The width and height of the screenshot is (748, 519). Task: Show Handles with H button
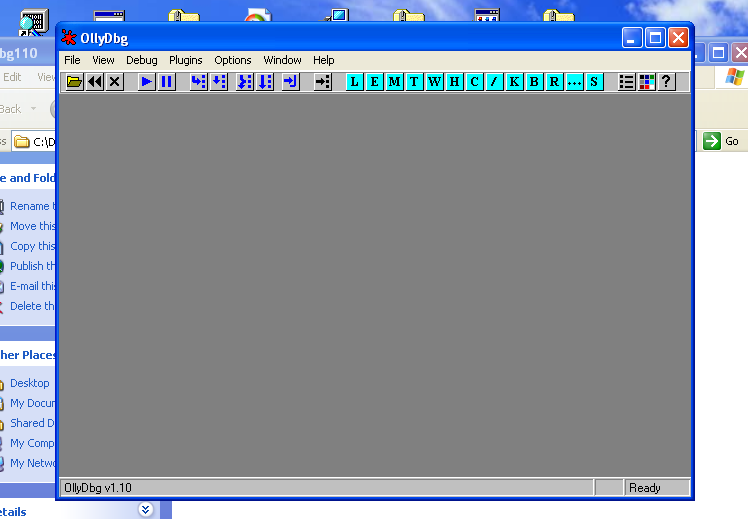pyautogui.click(x=454, y=82)
